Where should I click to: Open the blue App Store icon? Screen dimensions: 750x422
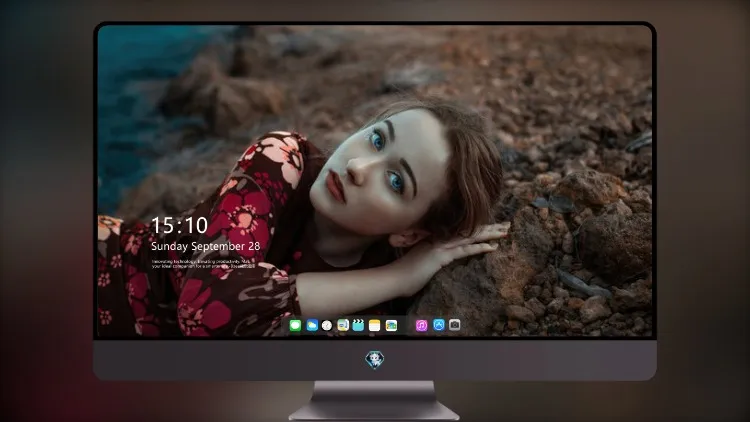tap(439, 325)
